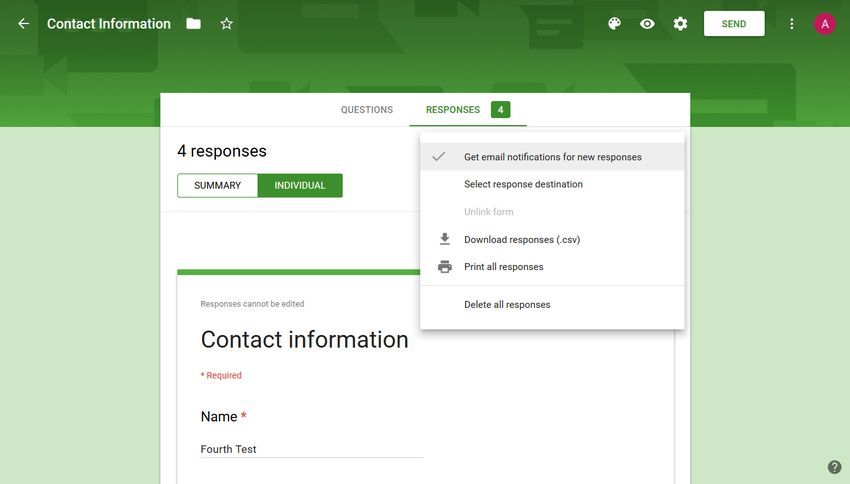Switch to the Questions tab
The image size is (850, 484).
[366, 110]
